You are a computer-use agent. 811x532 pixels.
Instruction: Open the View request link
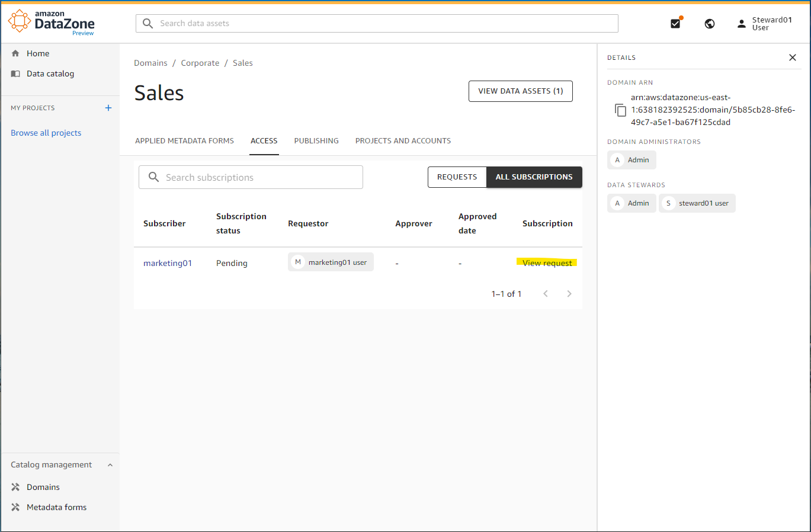coord(547,263)
